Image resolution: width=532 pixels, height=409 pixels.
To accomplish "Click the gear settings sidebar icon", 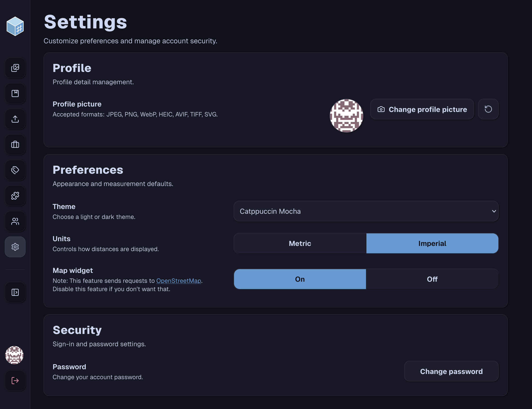I will [15, 247].
